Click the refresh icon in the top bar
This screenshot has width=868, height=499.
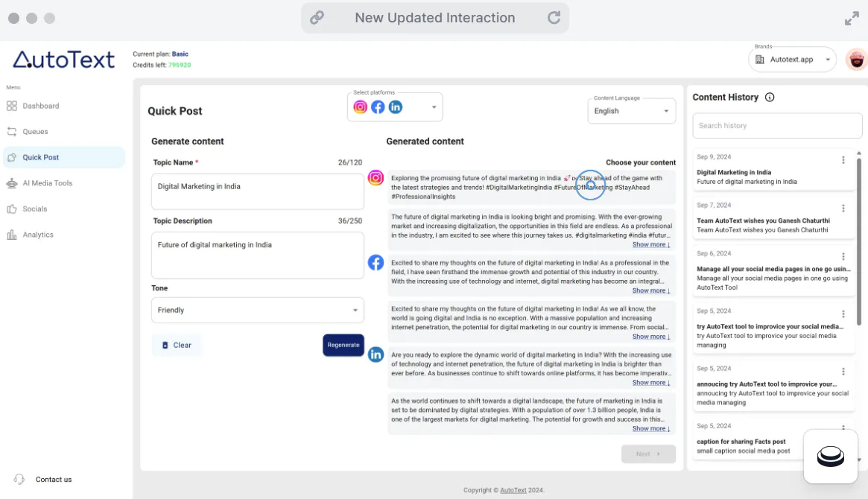point(554,17)
